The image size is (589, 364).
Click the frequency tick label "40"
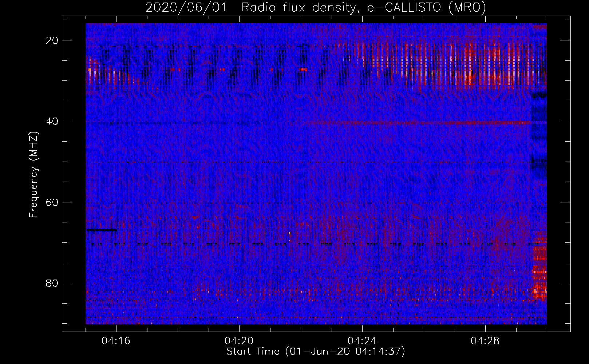(x=52, y=121)
